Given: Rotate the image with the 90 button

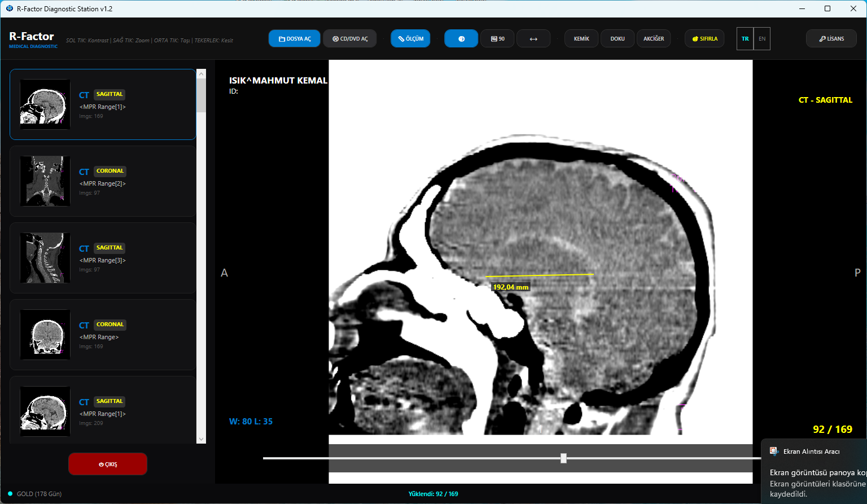Looking at the screenshot, I should point(497,39).
